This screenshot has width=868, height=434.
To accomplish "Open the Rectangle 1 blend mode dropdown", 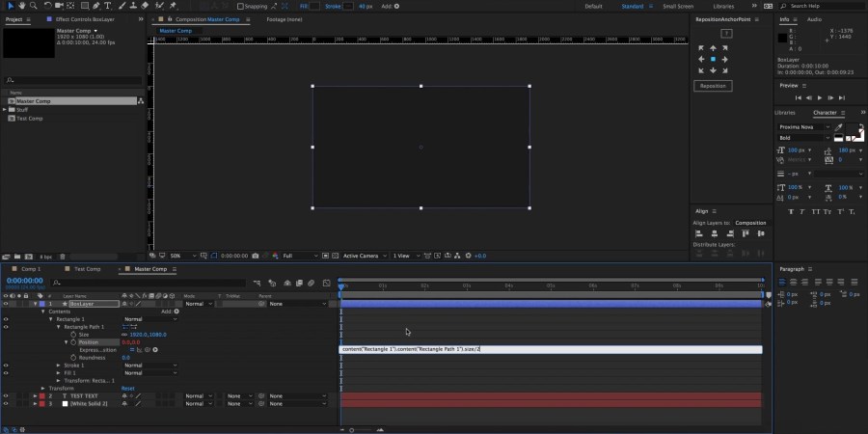I will (x=150, y=319).
